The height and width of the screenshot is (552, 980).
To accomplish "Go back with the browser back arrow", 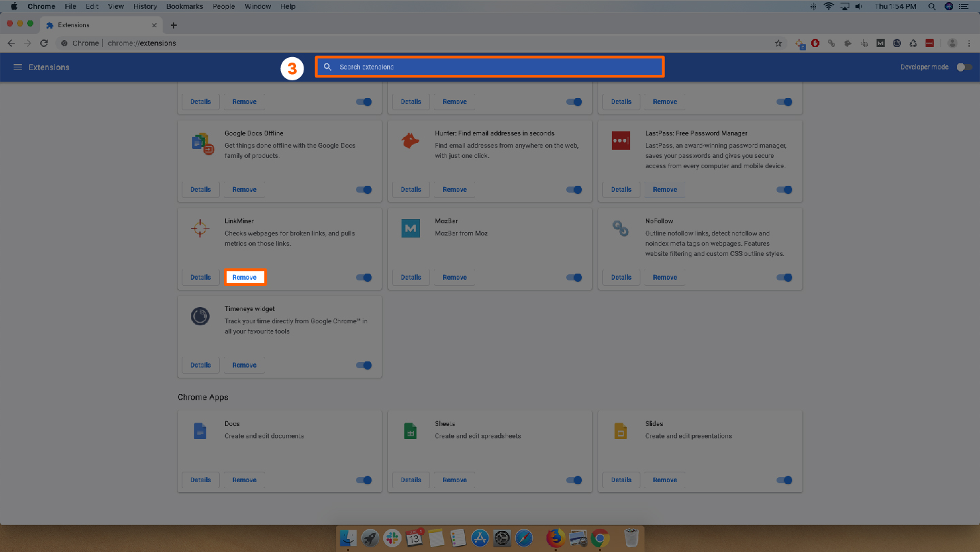I will [11, 43].
